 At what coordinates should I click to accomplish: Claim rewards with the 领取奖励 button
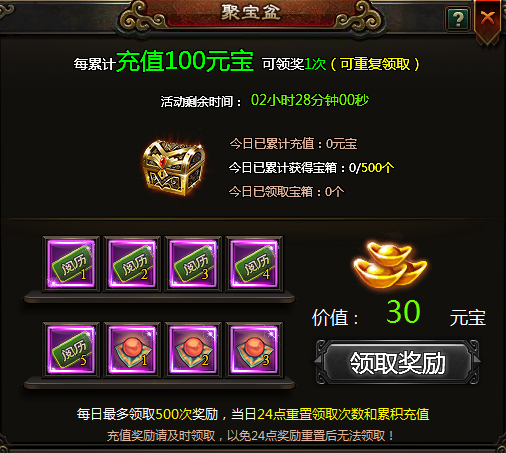tap(397, 362)
